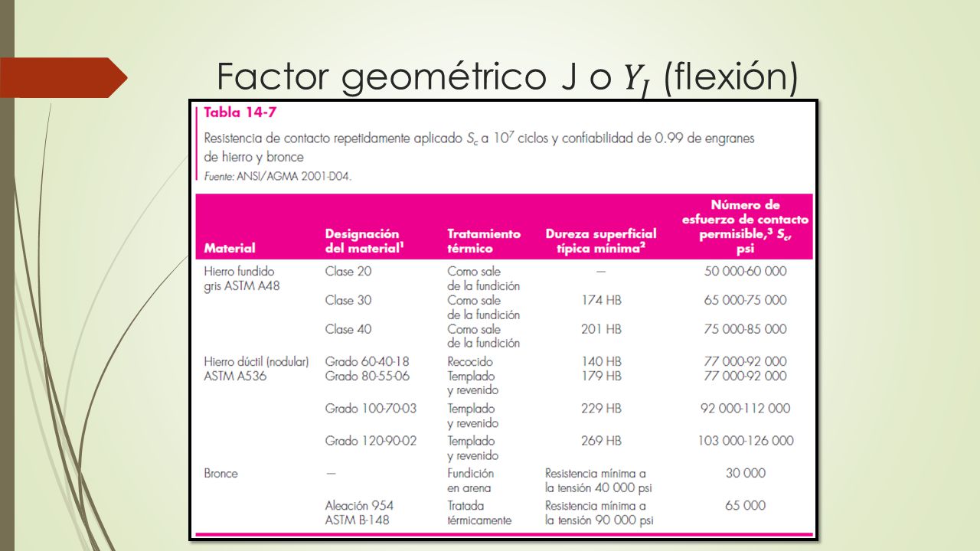The height and width of the screenshot is (551, 980).
Task: Click the '50 000-60 000' stress value
Action: (x=745, y=271)
